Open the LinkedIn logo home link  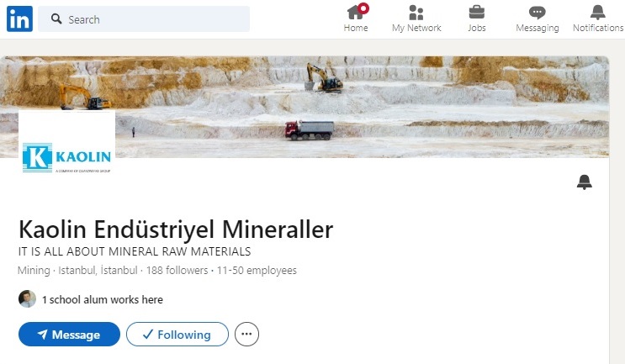[x=19, y=18]
